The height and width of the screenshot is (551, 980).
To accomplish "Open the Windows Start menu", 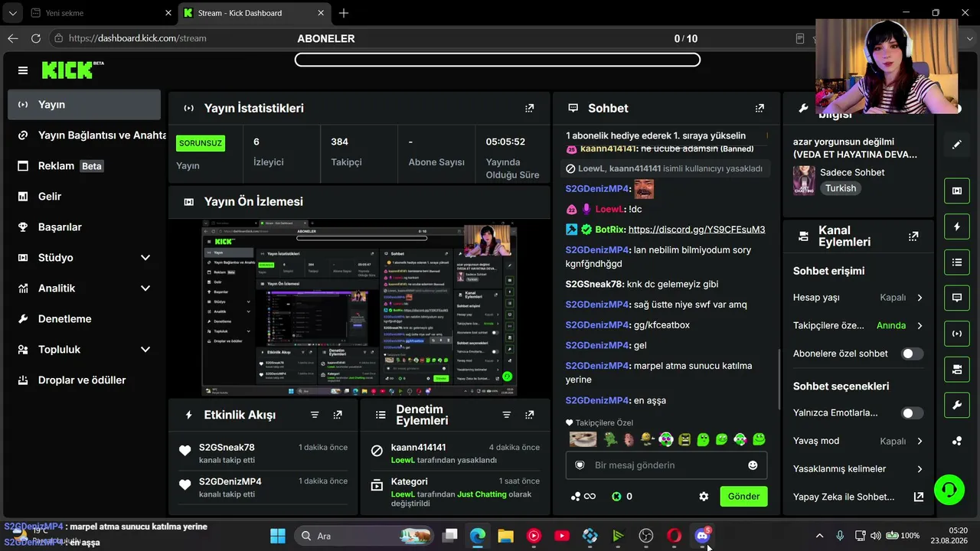I will click(x=278, y=536).
